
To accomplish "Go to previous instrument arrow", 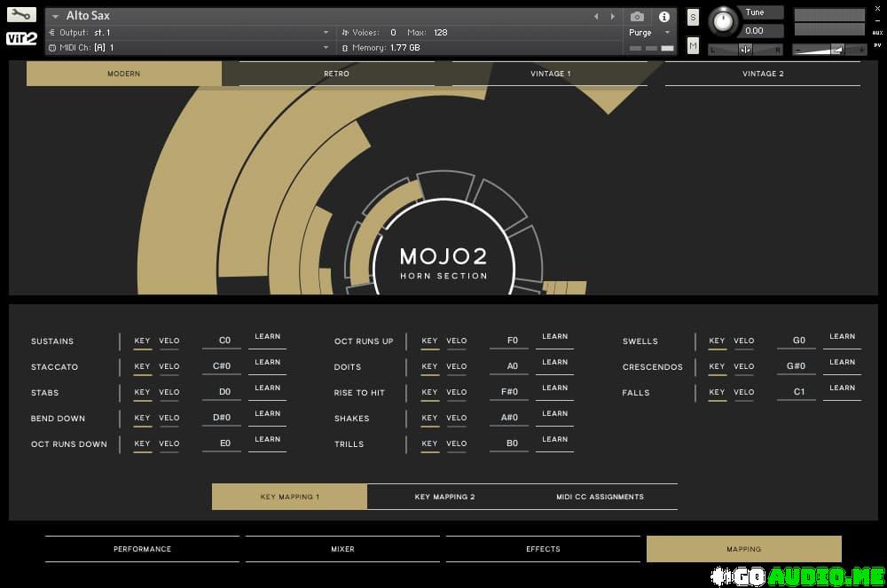I will pos(596,17).
